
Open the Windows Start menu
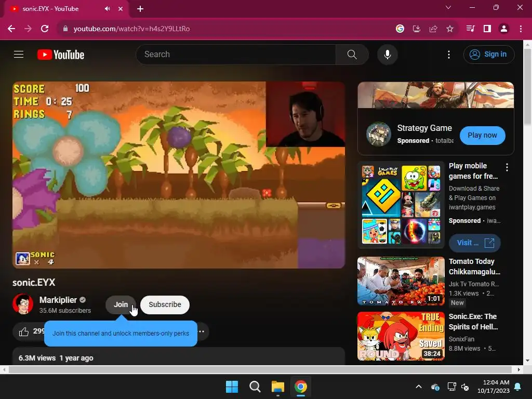pyautogui.click(x=232, y=387)
